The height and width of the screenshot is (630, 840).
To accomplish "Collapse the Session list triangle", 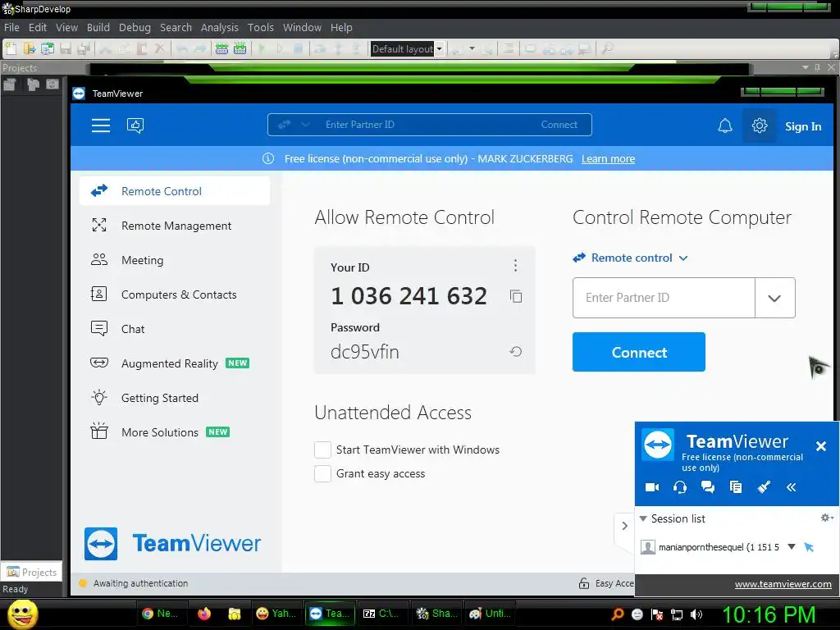I will pyautogui.click(x=643, y=518).
